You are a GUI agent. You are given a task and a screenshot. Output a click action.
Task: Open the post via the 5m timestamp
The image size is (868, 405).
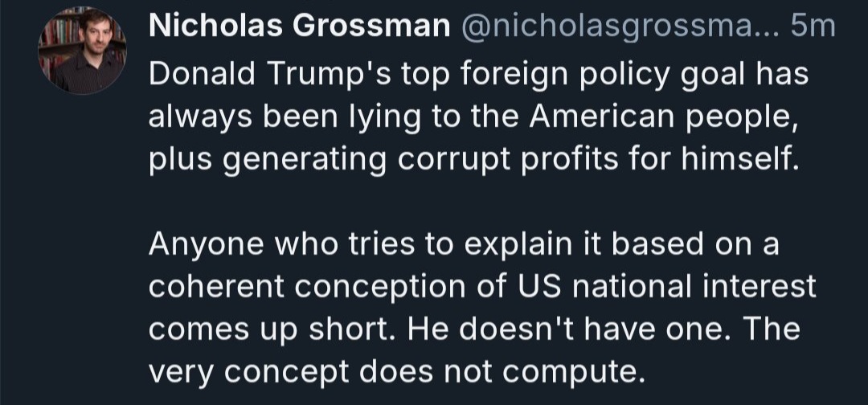[x=813, y=27]
